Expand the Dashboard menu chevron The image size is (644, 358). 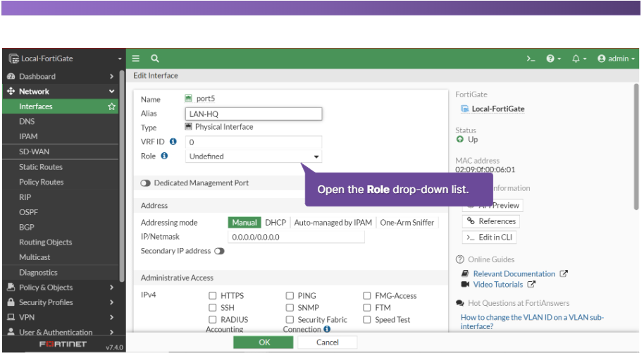click(111, 76)
